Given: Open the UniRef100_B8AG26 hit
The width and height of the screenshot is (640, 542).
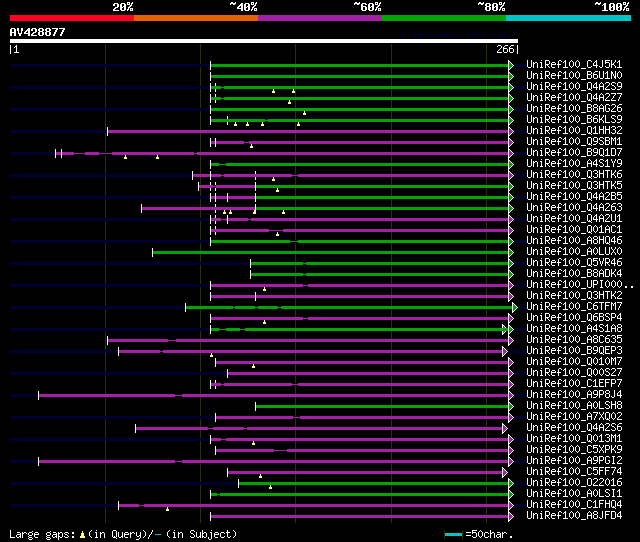Looking at the screenshot, I should click(x=574, y=109).
